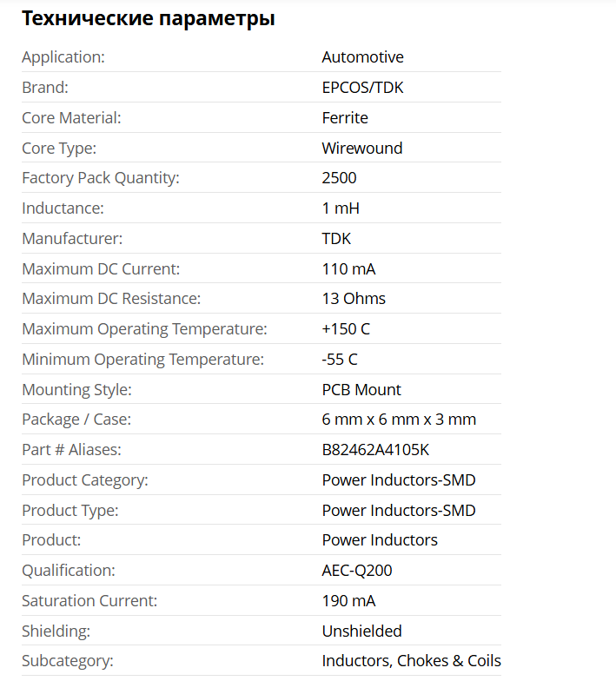Click the 190 mA saturation current value
Screen dimensions: 616x681
(348, 601)
